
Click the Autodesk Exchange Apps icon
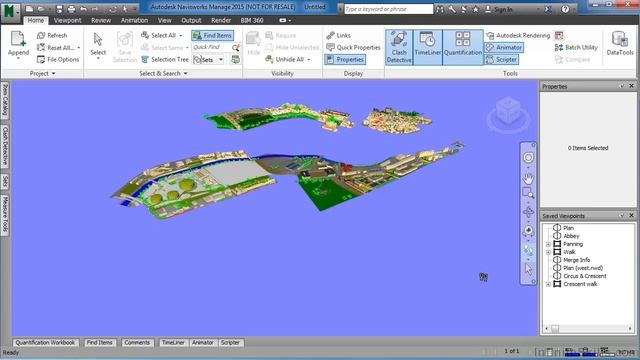(x=548, y=9)
